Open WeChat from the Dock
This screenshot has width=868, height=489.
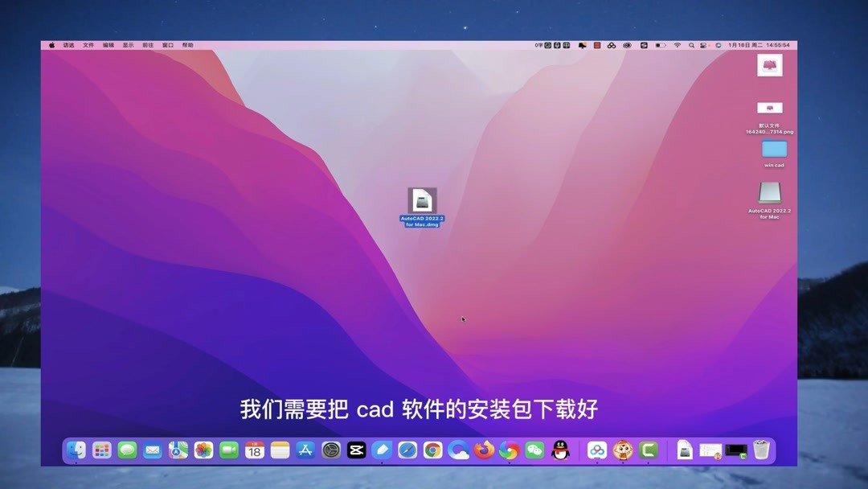pyautogui.click(x=536, y=450)
